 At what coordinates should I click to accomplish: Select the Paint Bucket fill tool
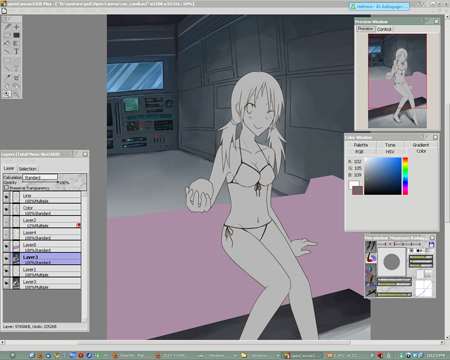(7, 43)
